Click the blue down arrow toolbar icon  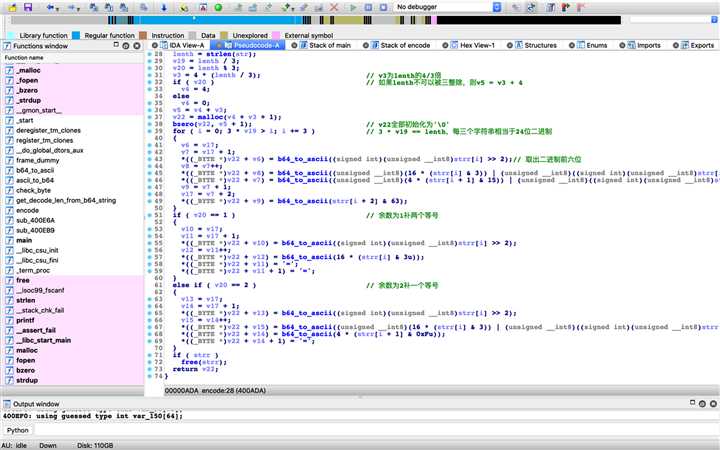pos(163,7)
